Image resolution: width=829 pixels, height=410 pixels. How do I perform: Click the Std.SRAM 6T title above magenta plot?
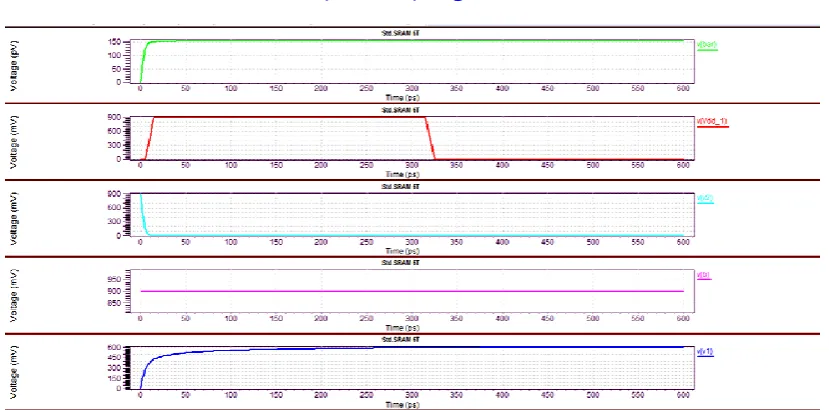point(401,263)
